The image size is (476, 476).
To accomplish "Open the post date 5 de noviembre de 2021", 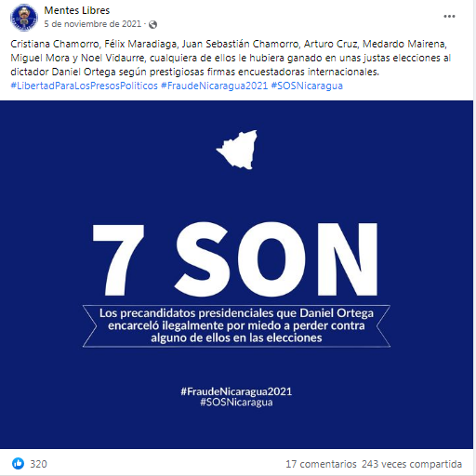I will point(92,24).
